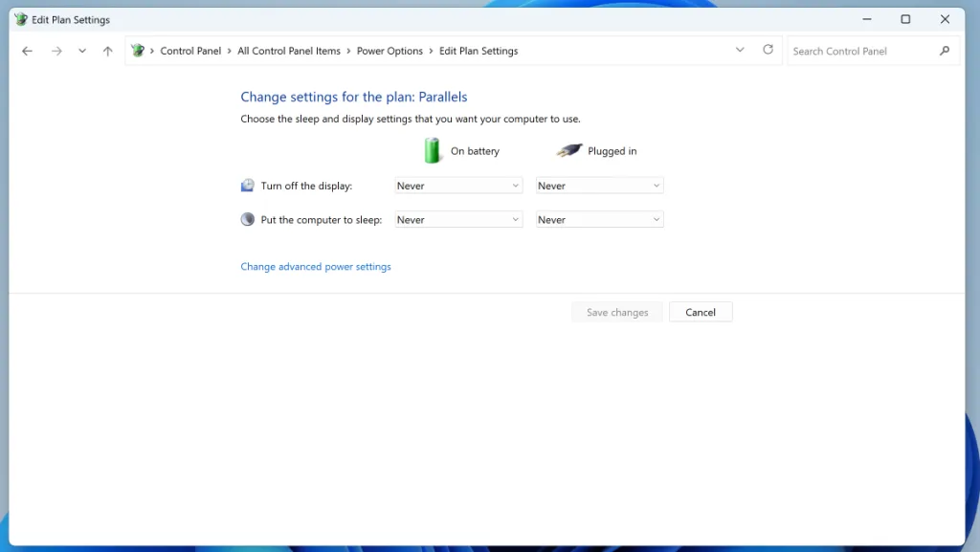Viewport: 980px width, 552px height.
Task: Click the Power Options icon in the title bar
Action: (x=21, y=18)
